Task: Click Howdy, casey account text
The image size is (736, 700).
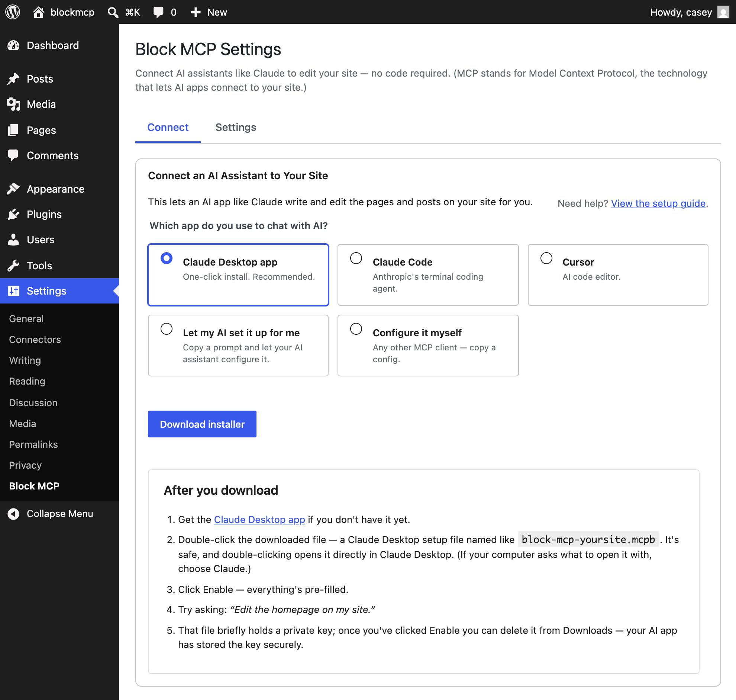Action: [681, 12]
